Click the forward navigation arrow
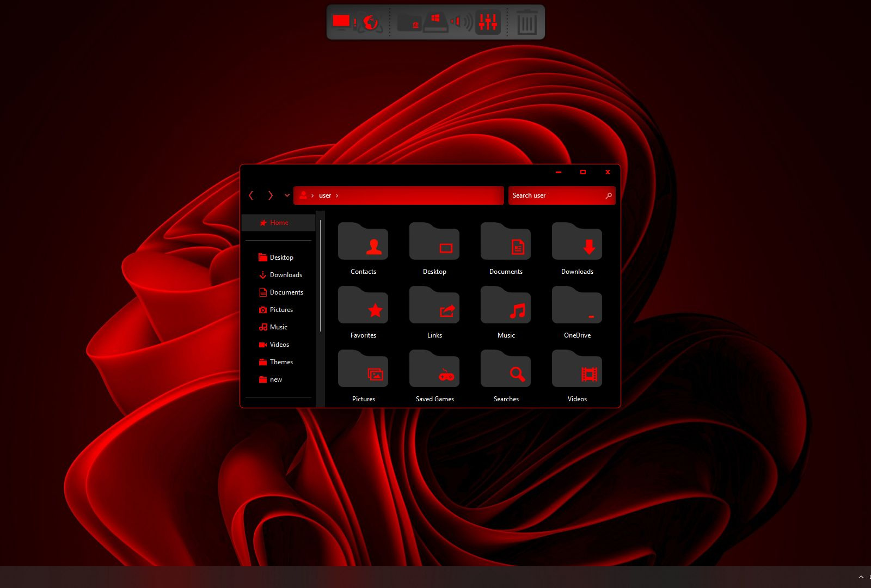Screen dimensions: 871x588 270,195
